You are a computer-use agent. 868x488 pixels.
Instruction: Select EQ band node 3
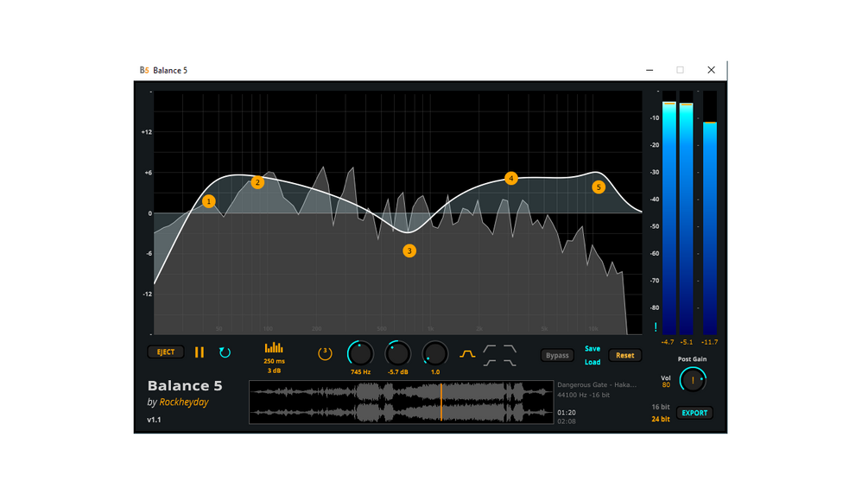[409, 250]
